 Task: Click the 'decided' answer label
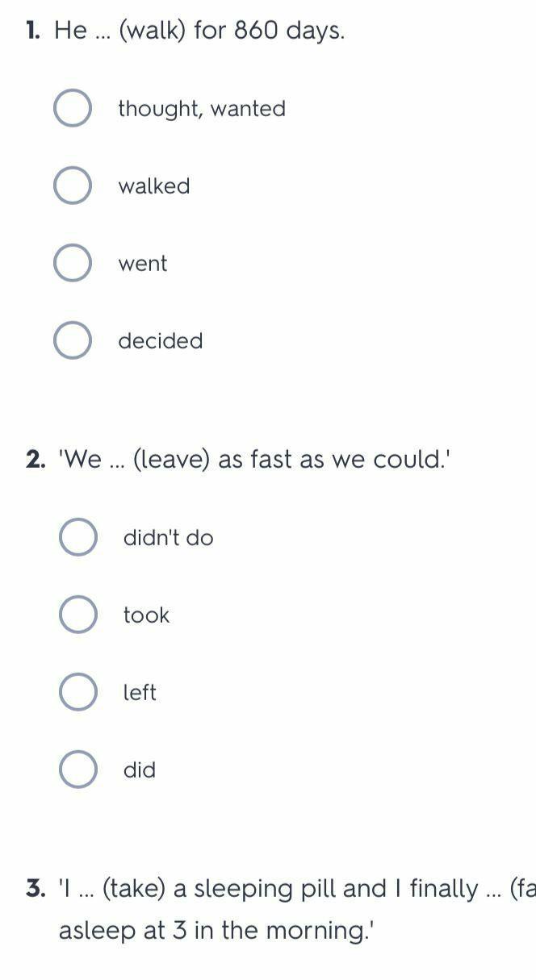coord(161,341)
